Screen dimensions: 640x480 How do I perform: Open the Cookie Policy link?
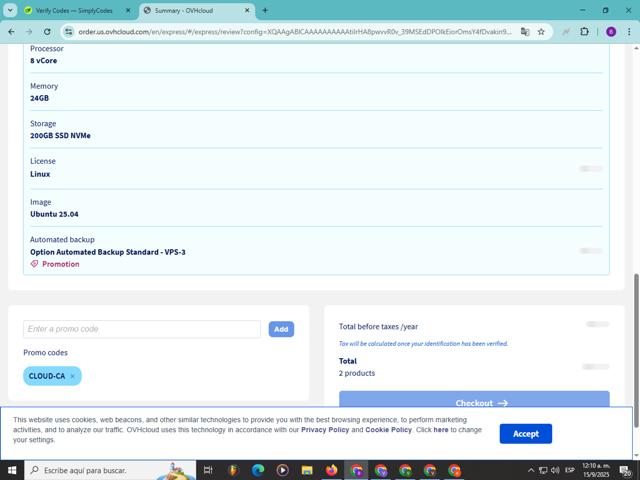point(388,430)
